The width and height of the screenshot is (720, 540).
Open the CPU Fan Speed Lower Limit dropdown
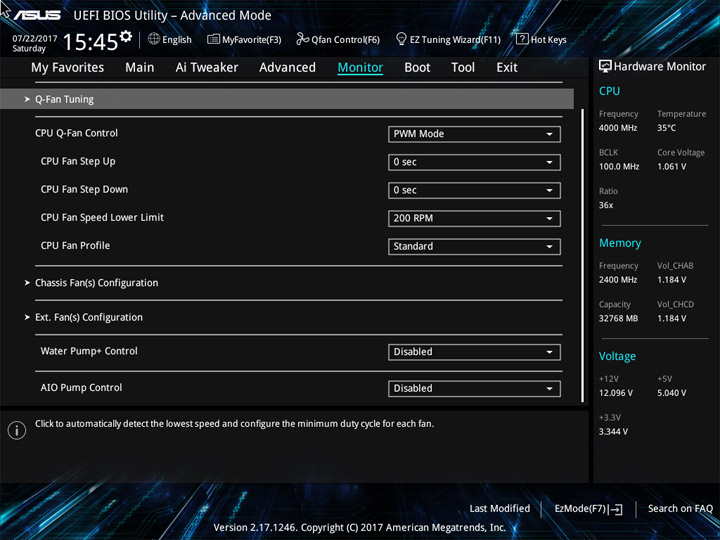[474, 218]
